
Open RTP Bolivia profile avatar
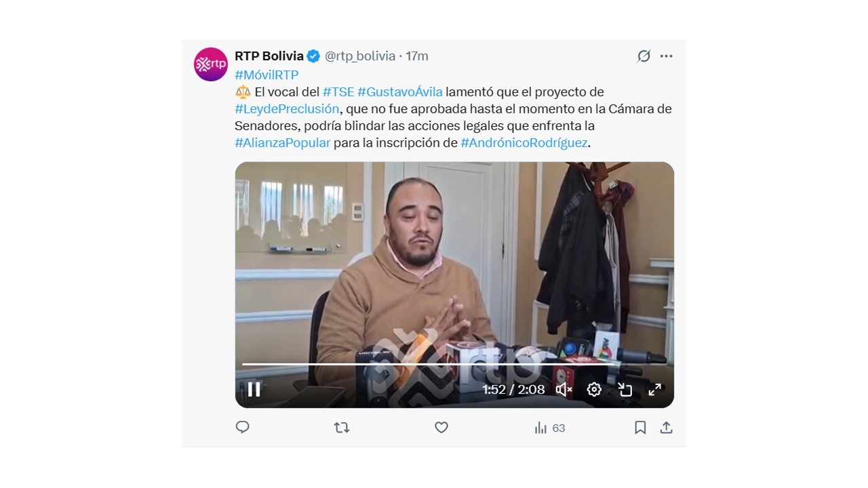(x=211, y=64)
